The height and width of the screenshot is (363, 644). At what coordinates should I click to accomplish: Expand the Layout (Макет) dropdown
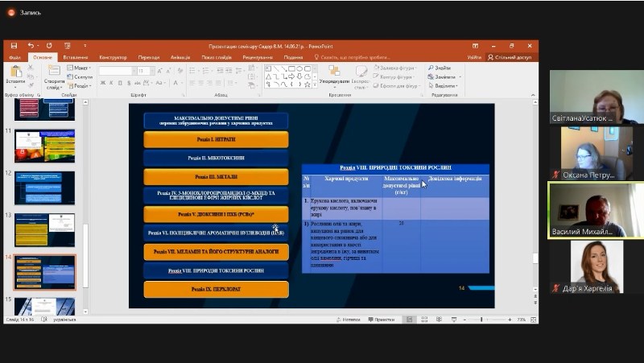tap(81, 68)
